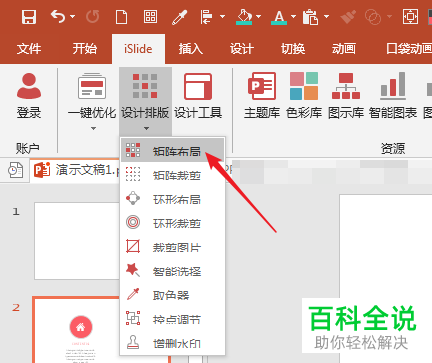Open the 主题库 theme library
Viewport: 432px width, 363px height.
pos(262,96)
